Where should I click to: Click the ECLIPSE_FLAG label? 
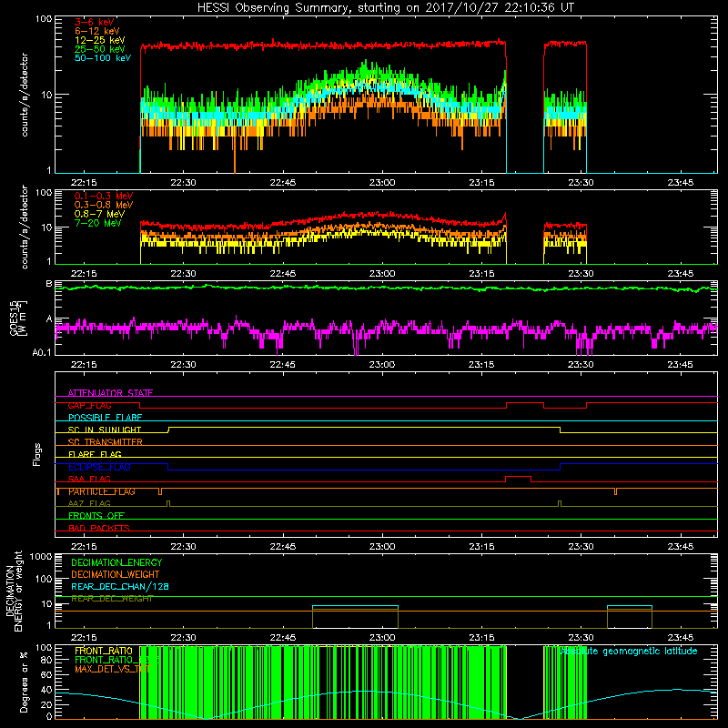pos(99,467)
